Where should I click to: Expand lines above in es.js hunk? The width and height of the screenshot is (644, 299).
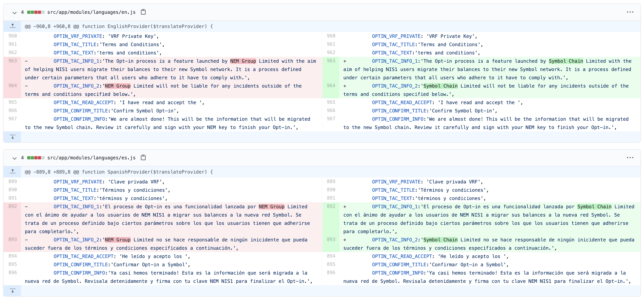12,172
